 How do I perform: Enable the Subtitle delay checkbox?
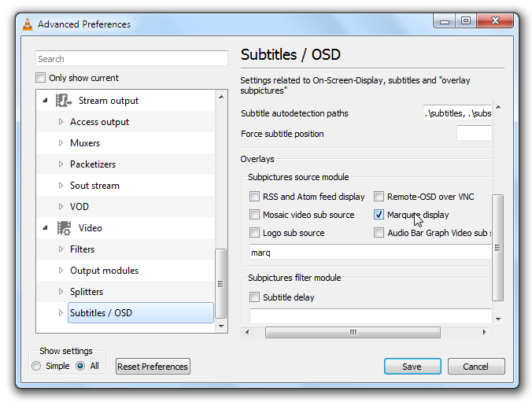(254, 297)
